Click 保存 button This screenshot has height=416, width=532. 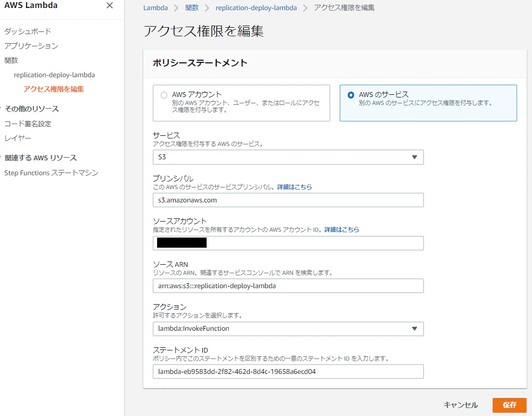(x=509, y=405)
